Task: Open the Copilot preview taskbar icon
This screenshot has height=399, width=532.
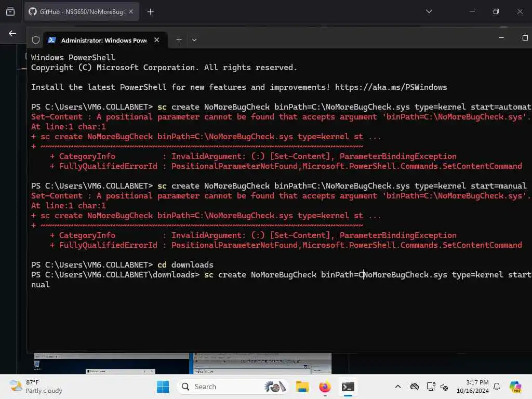Action: point(515,387)
